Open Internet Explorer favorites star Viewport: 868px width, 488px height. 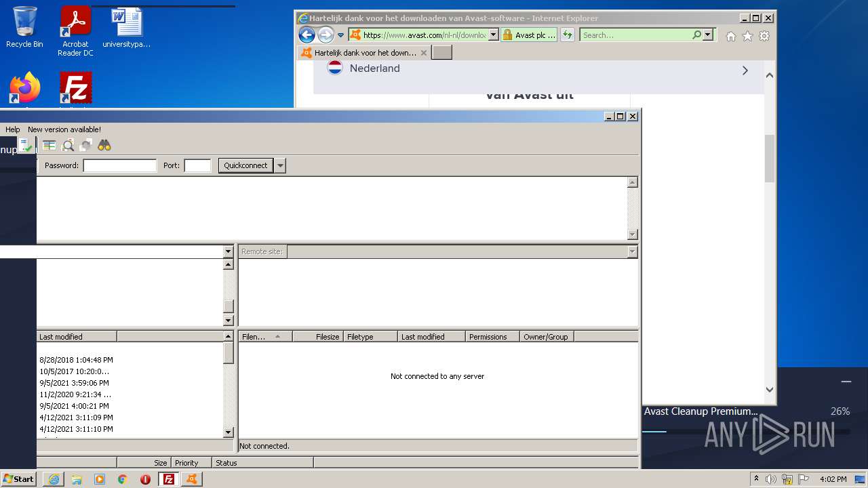(x=747, y=37)
